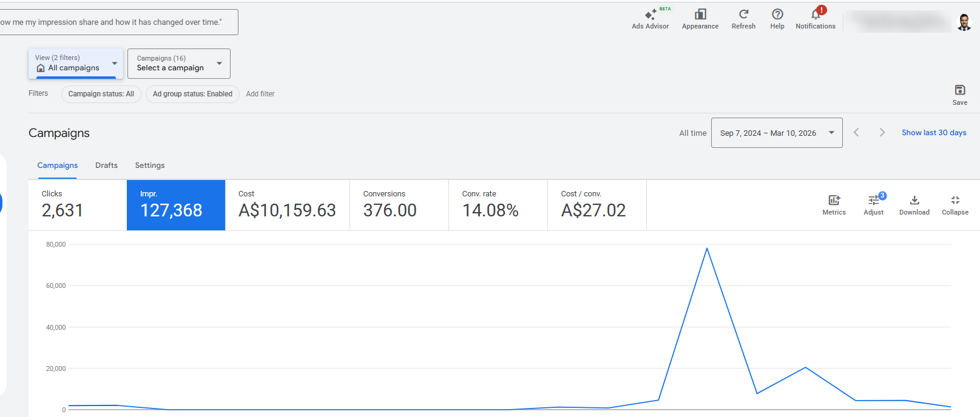Click the 40,000 axis label
Viewport: 980px width, 417px height.
tap(56, 327)
